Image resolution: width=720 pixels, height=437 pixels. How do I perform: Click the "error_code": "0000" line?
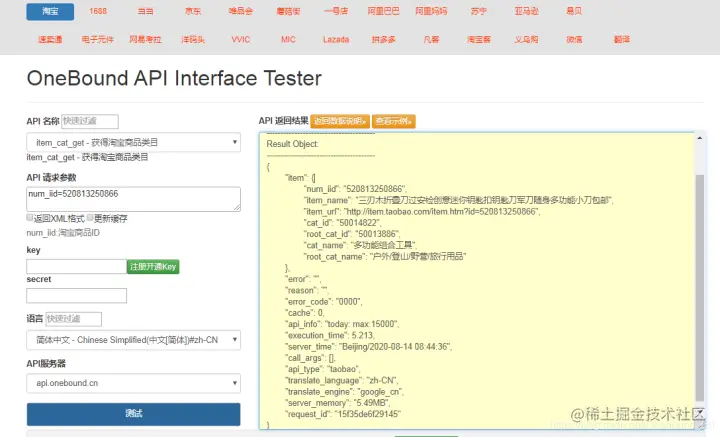pos(323,302)
